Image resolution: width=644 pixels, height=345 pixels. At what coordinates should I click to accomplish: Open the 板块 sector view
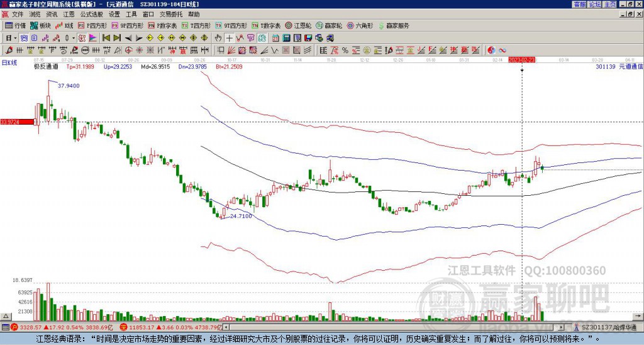pyautogui.click(x=41, y=25)
